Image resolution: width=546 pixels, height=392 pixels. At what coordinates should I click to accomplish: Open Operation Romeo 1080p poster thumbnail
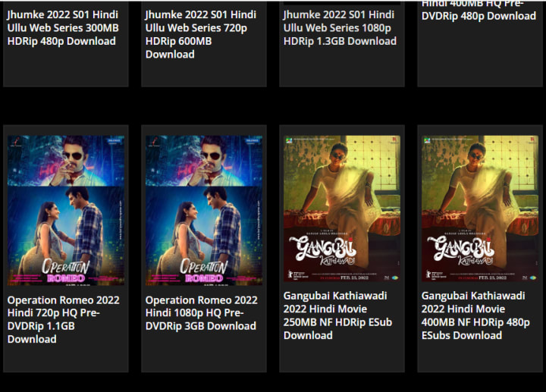(204, 210)
